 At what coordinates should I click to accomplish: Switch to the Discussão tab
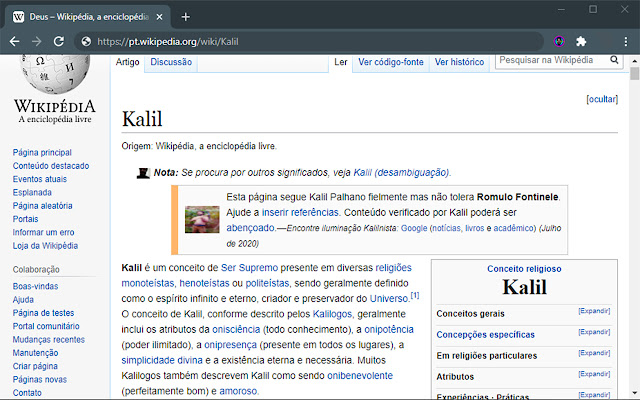coord(171,62)
